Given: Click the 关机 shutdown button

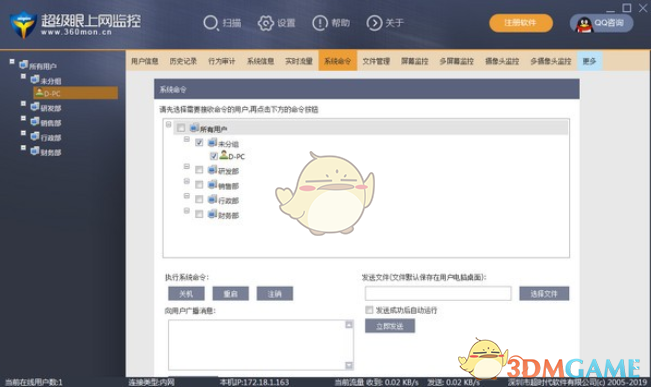Looking at the screenshot, I should click(186, 294).
